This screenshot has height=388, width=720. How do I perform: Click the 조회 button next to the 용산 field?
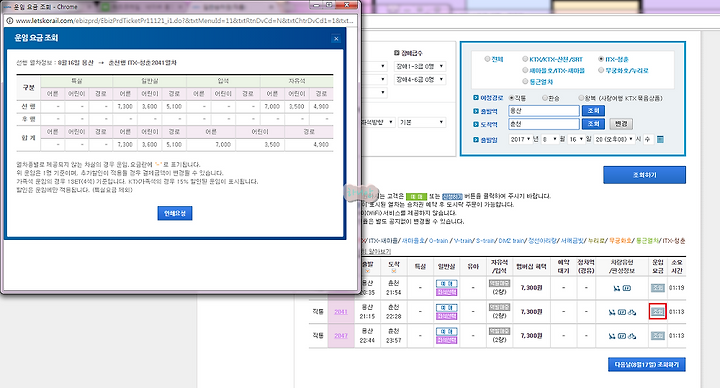tap(593, 111)
